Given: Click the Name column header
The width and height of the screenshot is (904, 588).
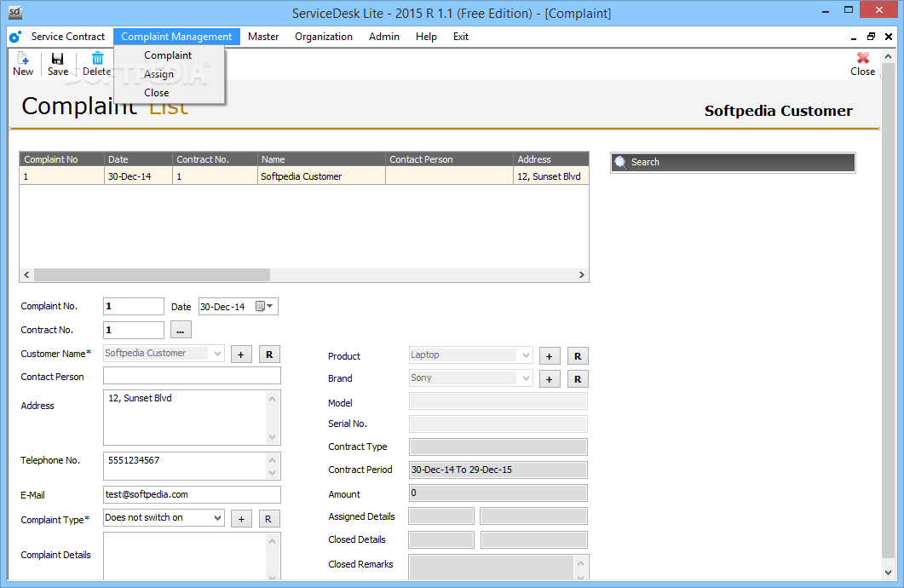Looking at the screenshot, I should [321, 159].
